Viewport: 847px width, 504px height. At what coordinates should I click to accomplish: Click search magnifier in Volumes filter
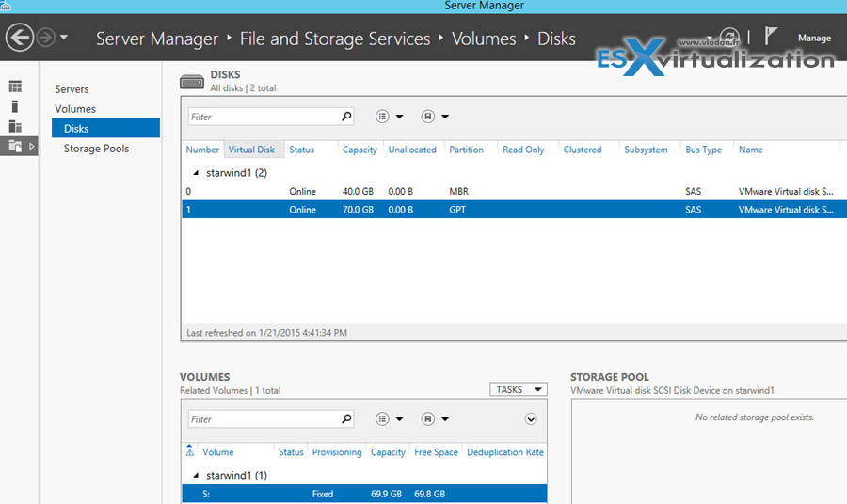click(x=346, y=418)
